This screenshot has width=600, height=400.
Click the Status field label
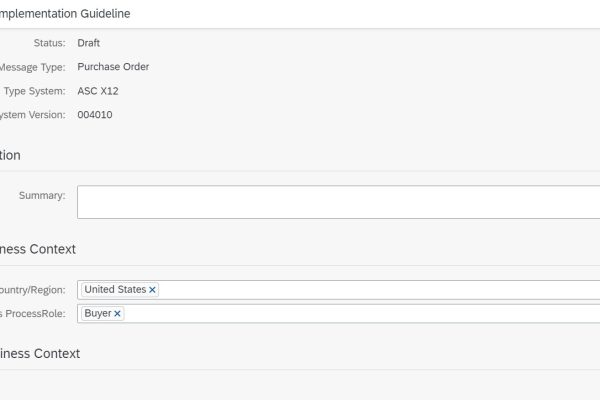[x=49, y=43]
